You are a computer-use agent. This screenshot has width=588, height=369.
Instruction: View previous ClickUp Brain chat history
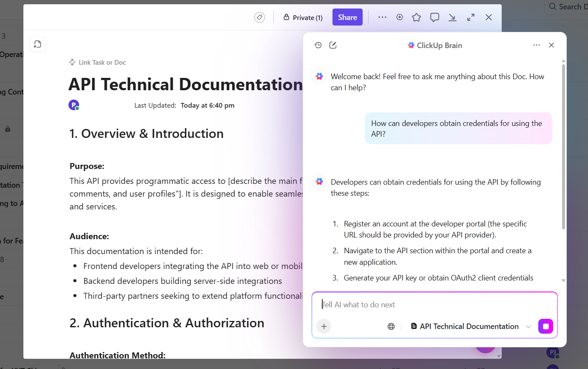click(x=318, y=45)
